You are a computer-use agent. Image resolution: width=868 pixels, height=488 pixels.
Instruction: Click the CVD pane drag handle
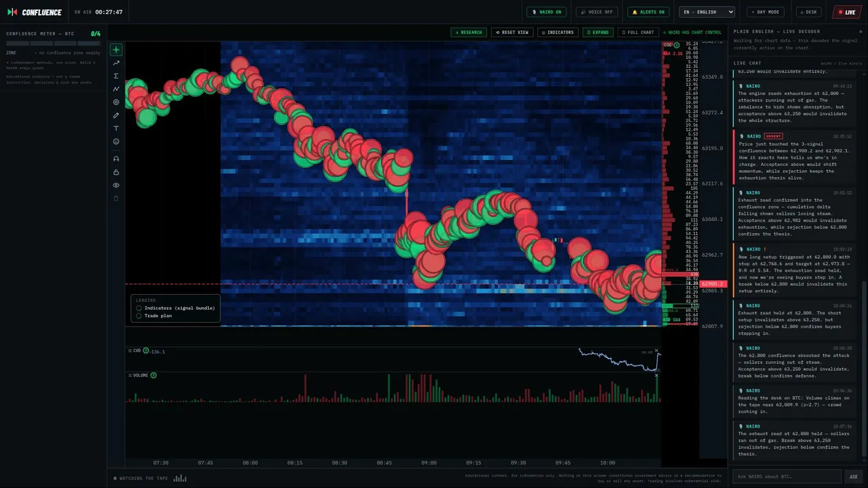(130, 350)
